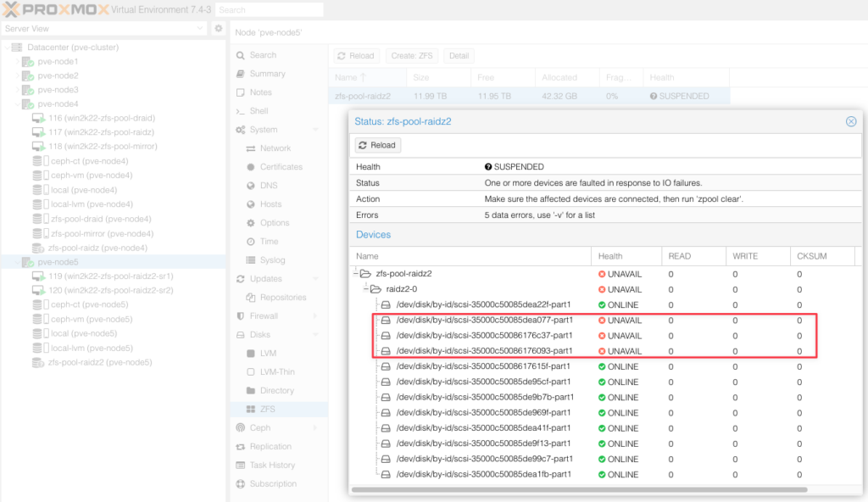868x502 pixels.
Task: Click the Create: ZFS button
Action: tap(411, 55)
